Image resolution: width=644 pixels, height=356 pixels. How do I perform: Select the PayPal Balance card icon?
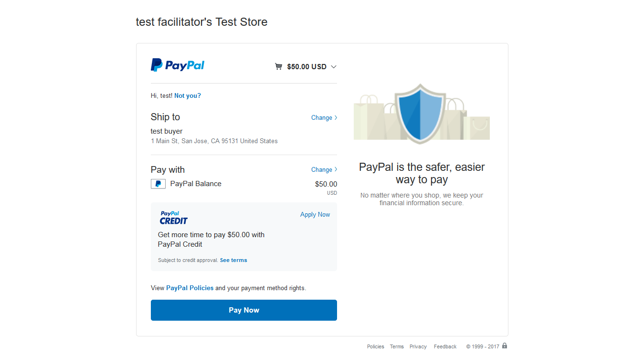click(158, 184)
